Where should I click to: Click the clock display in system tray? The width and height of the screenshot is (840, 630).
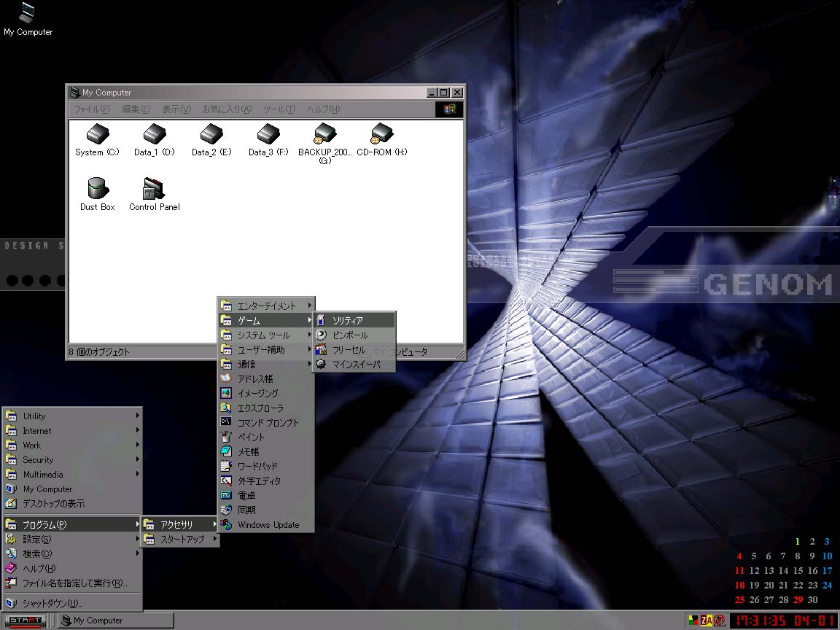click(x=785, y=621)
